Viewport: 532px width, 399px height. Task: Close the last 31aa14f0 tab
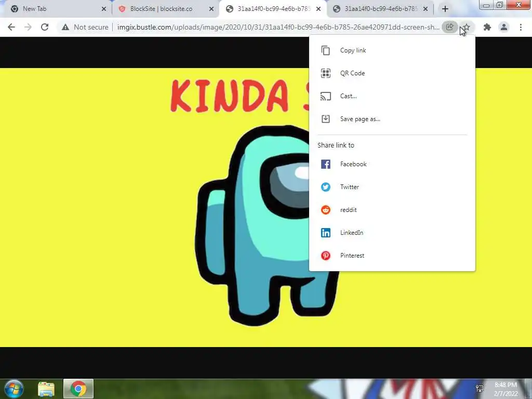click(x=425, y=9)
